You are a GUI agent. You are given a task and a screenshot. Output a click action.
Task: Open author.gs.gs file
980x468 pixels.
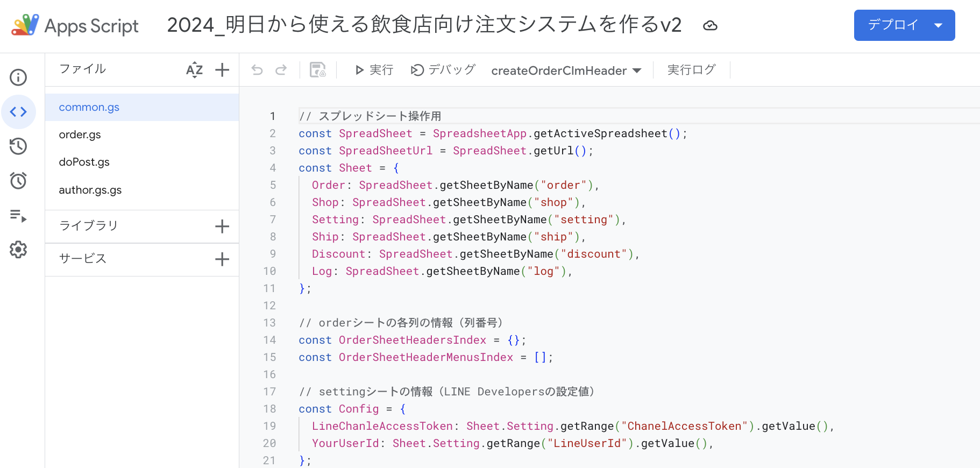click(x=142, y=190)
